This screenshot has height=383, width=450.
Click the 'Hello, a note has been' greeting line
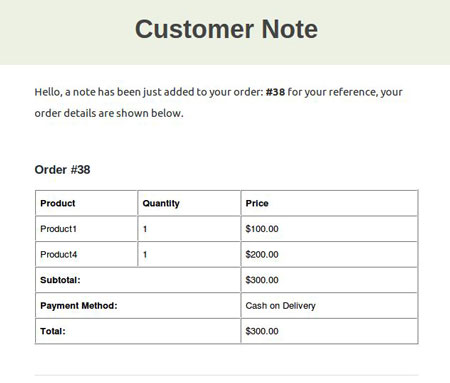tap(218, 92)
